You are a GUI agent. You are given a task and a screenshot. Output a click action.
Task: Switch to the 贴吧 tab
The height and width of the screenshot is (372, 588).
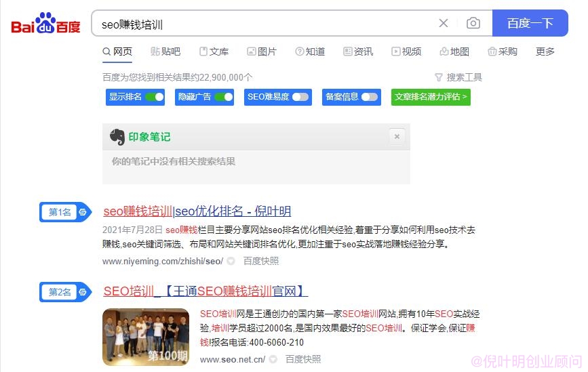(x=165, y=51)
